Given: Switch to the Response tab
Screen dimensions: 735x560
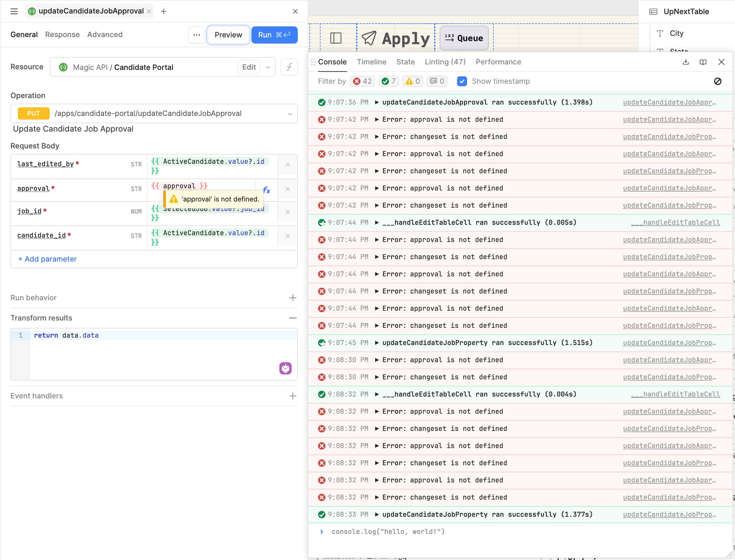Looking at the screenshot, I should click(x=62, y=34).
